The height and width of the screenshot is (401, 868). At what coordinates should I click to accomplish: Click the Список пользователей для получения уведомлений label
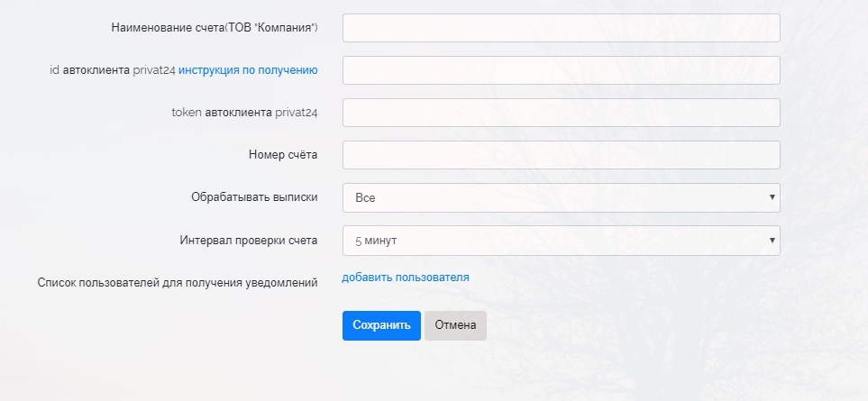point(178,283)
